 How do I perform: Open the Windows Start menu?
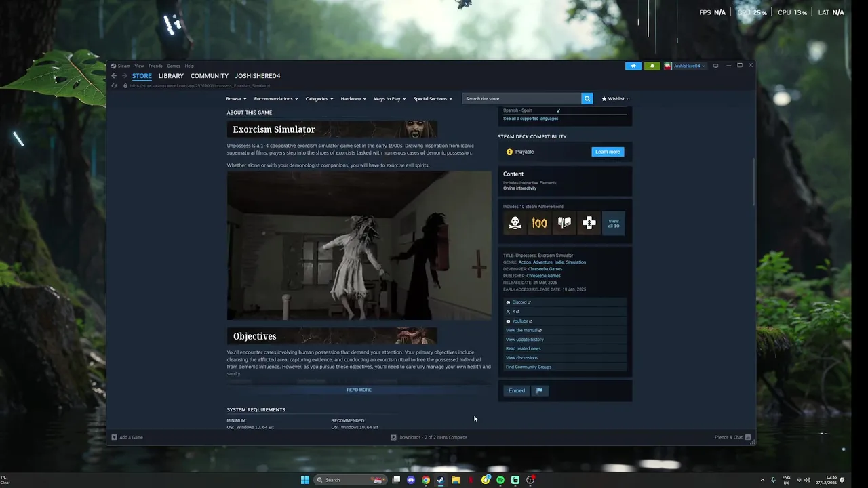pyautogui.click(x=305, y=480)
